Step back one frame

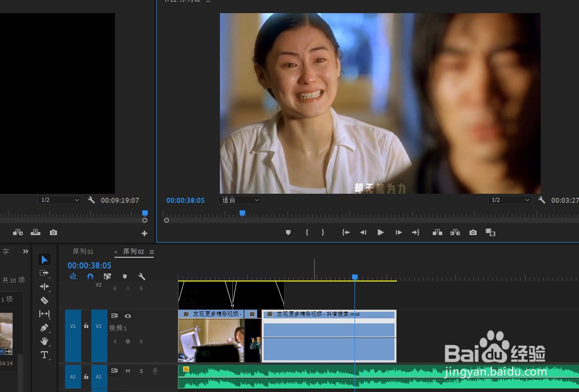(363, 233)
